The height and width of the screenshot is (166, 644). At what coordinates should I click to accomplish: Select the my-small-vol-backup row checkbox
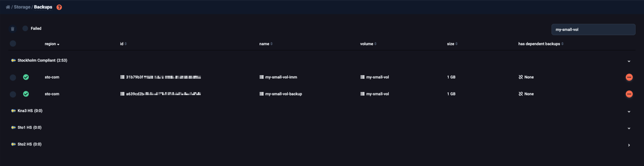13,94
